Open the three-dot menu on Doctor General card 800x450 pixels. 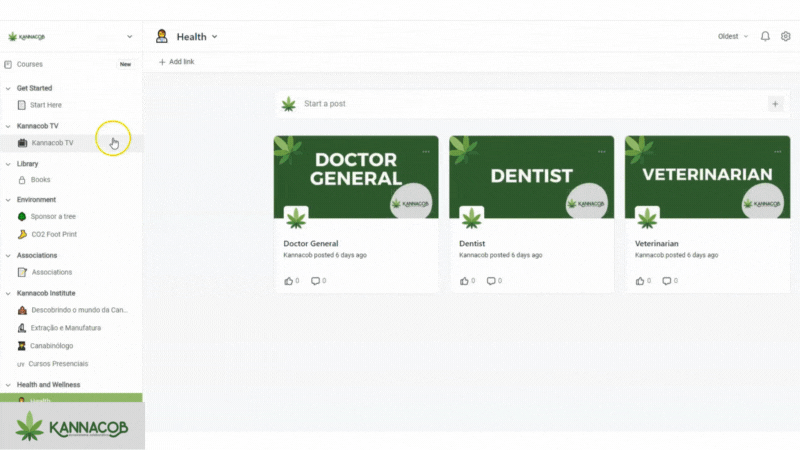(x=426, y=151)
